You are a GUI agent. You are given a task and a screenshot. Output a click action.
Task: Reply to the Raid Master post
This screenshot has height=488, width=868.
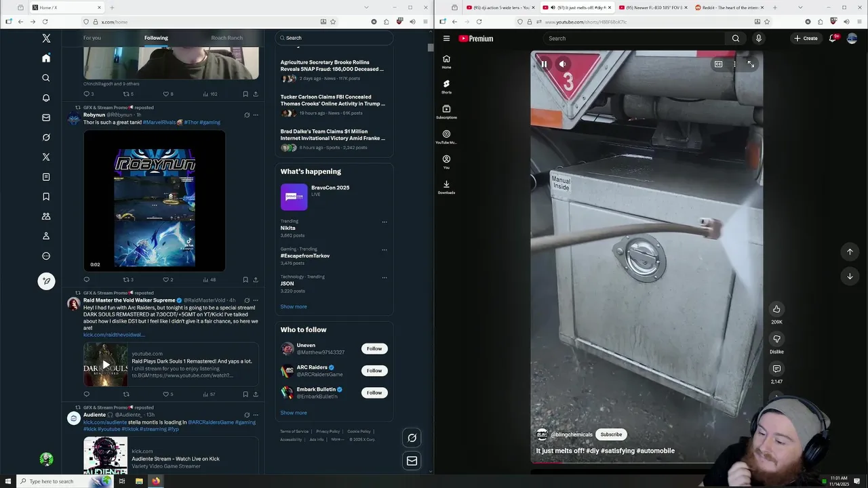86,394
